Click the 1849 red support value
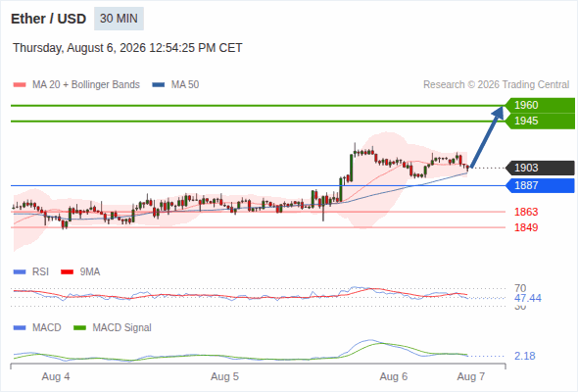 [x=526, y=227]
